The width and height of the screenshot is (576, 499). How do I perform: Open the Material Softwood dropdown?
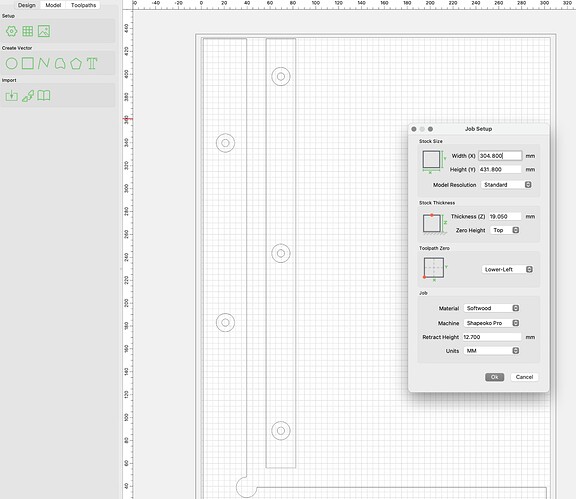coord(492,308)
